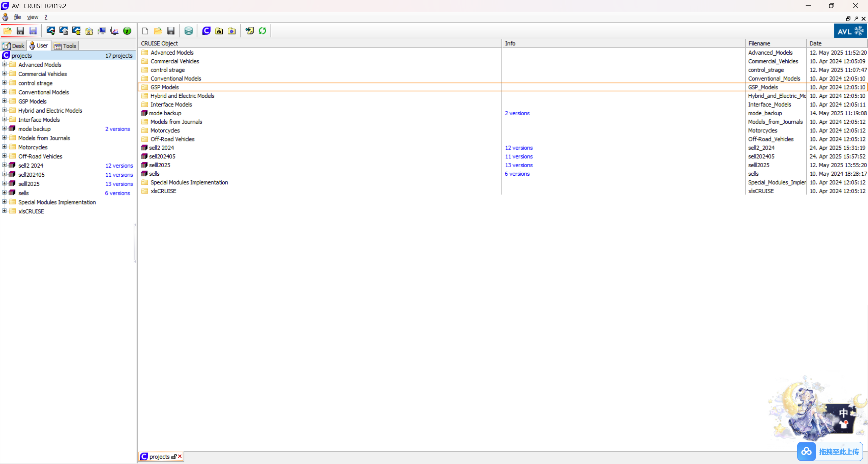Image resolution: width=868 pixels, height=464 pixels.
Task: Click the green info icon in toolbar
Action: tap(127, 31)
